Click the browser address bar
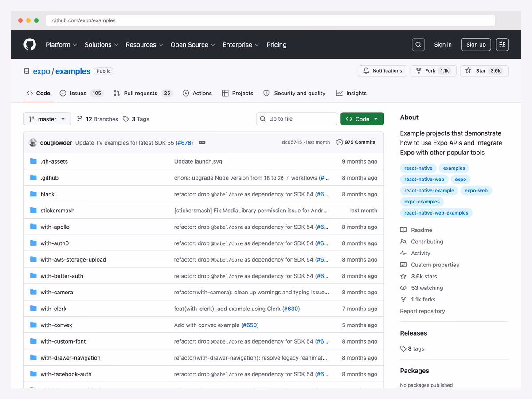Screen dimensions: 532x399 click(x=270, y=20)
